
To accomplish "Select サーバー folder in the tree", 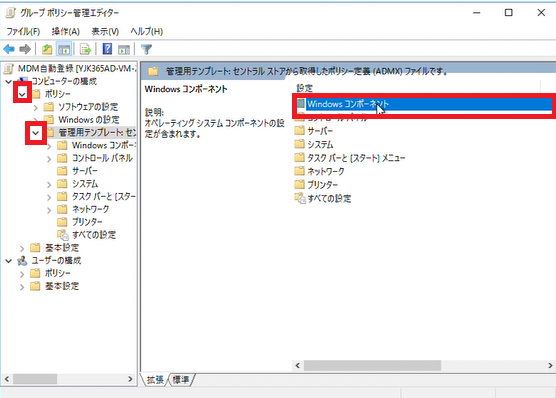I will (x=85, y=171).
